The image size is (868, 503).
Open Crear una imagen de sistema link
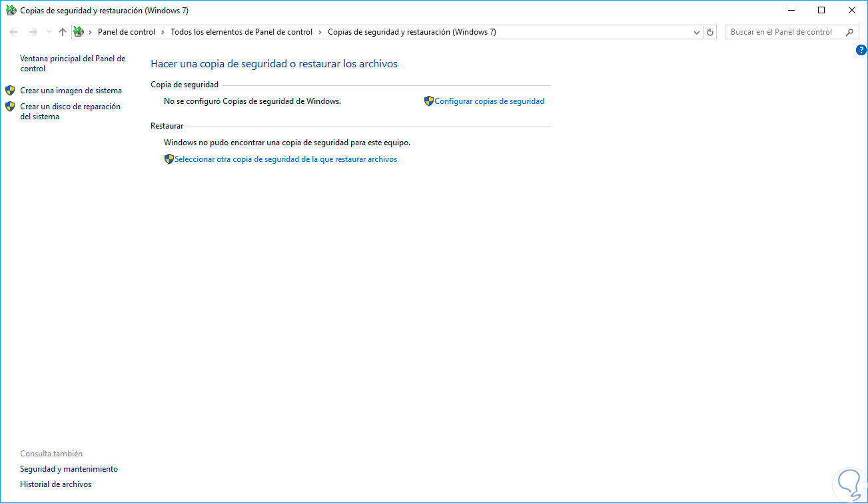point(71,91)
